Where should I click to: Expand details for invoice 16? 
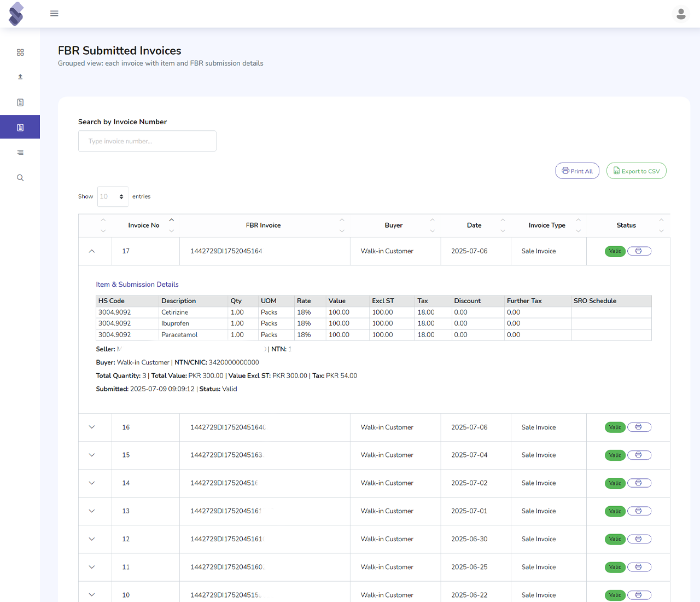click(92, 427)
